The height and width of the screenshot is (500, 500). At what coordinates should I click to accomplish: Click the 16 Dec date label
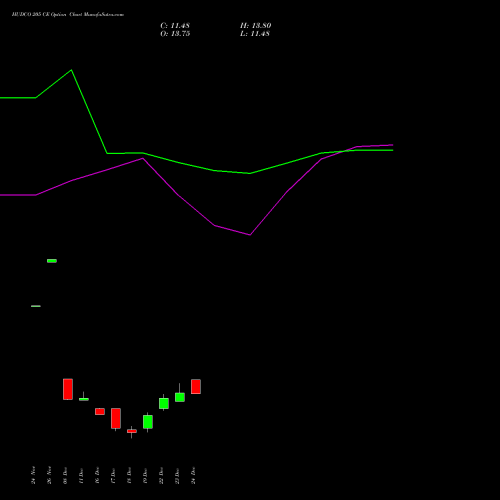pos(97,475)
